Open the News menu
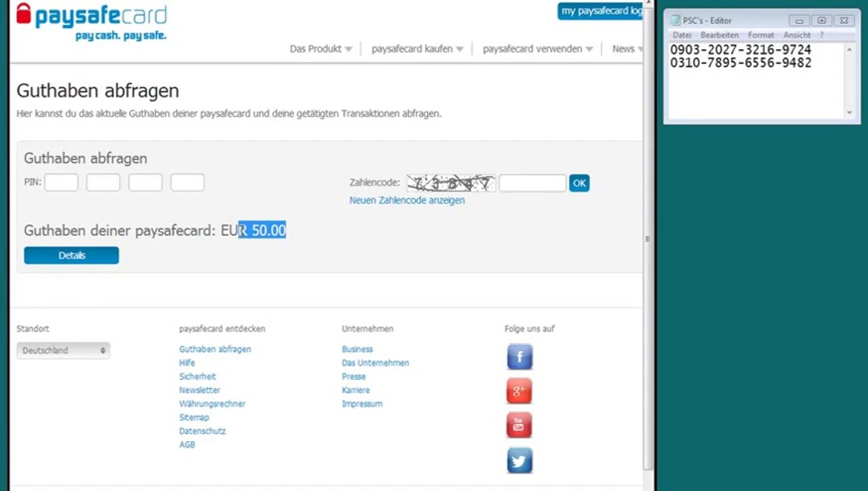 (627, 49)
